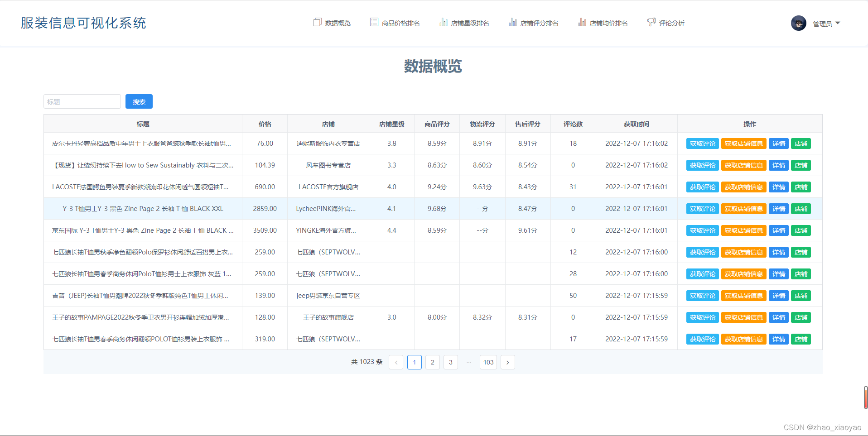The image size is (868, 436).
Task: Open the 数据概览 menu item
Action: coord(332,23)
